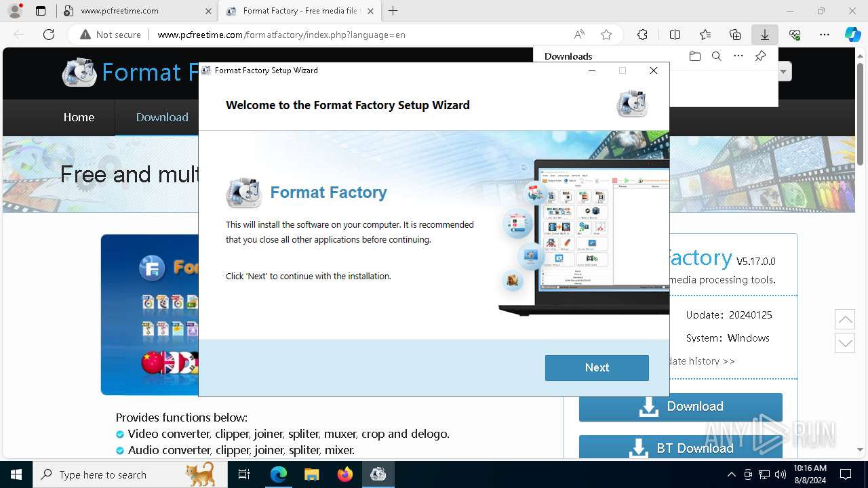
Task: Open a new browser tab
Action: [x=393, y=11]
